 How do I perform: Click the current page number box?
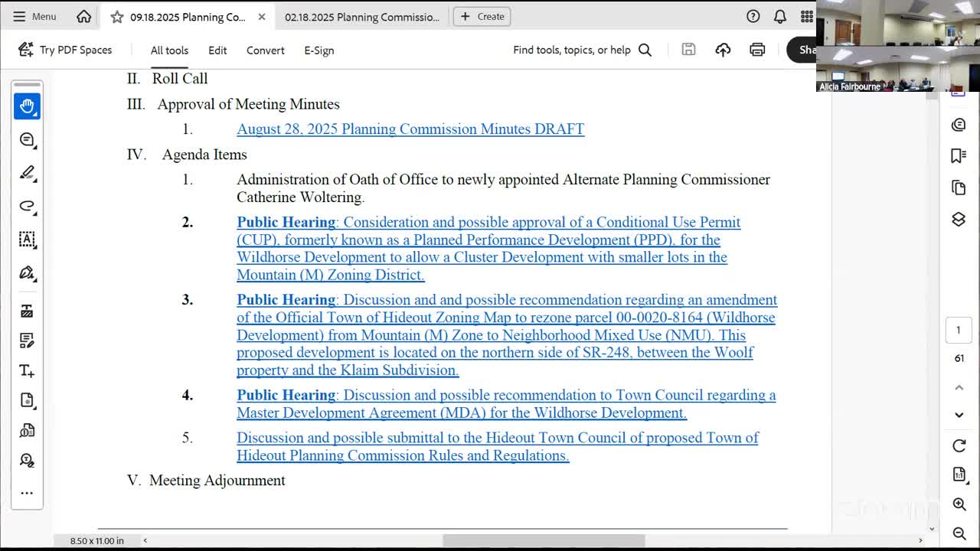[959, 331]
